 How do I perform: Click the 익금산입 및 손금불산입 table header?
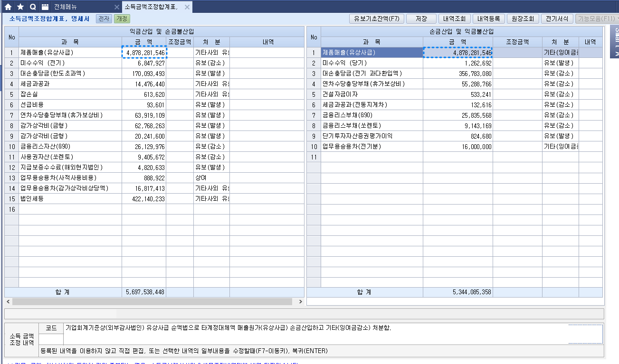tap(162, 31)
